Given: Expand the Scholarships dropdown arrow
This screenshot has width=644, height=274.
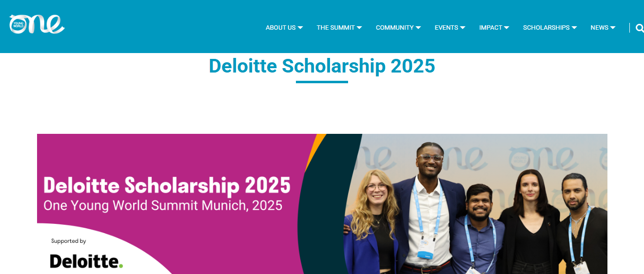Looking at the screenshot, I should point(574,28).
